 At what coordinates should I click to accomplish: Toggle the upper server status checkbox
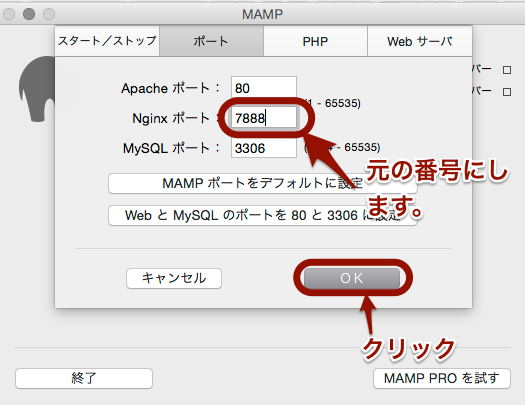[507, 70]
